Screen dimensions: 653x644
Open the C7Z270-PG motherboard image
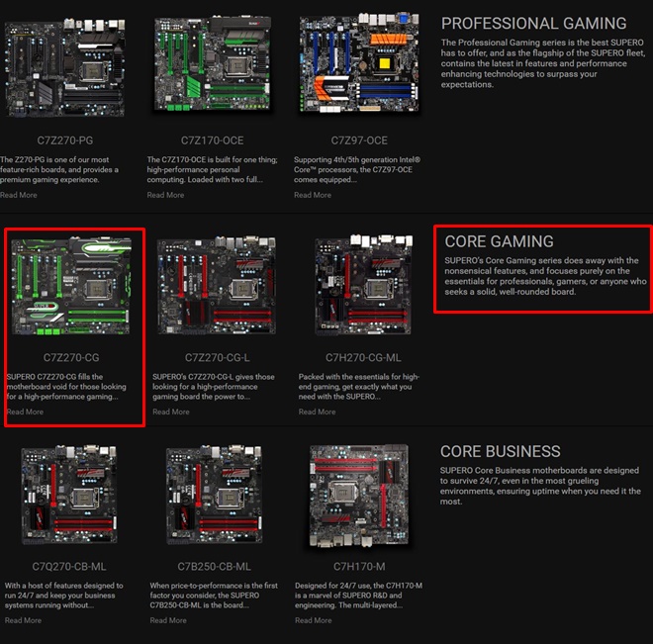[64, 67]
